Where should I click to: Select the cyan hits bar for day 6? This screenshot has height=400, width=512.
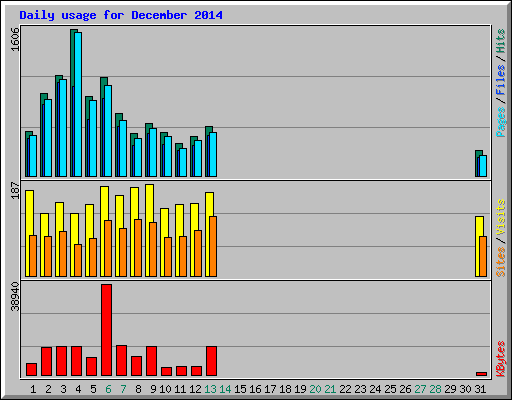click(x=108, y=131)
